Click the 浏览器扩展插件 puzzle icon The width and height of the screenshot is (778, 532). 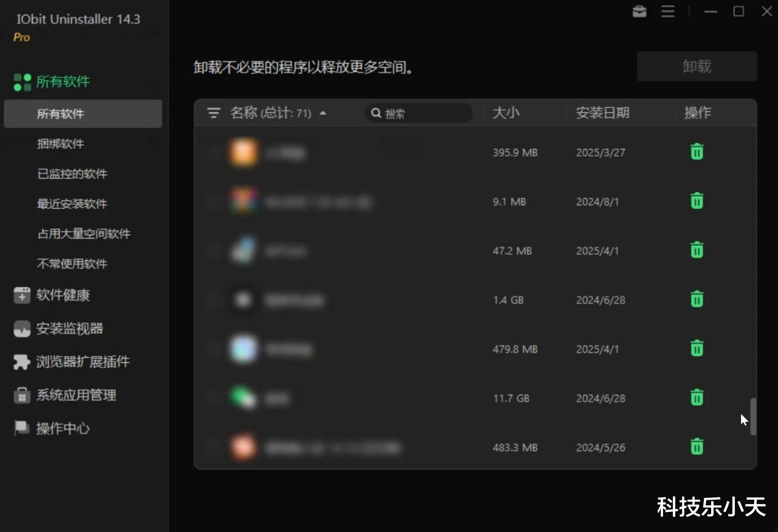pyautogui.click(x=22, y=362)
